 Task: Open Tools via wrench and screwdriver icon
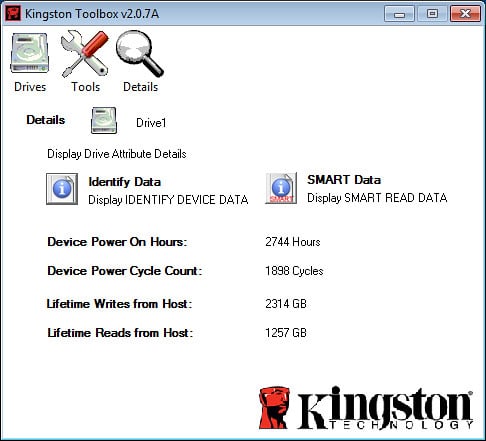click(85, 53)
